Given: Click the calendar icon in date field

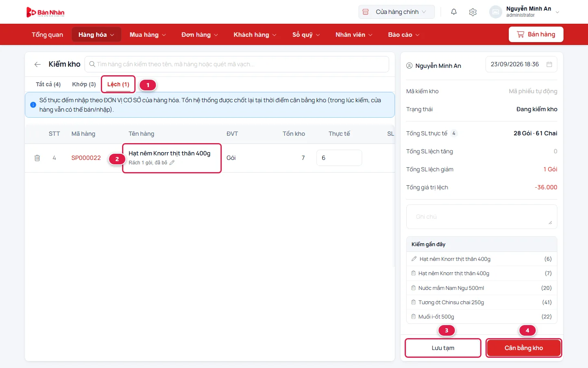Looking at the screenshot, I should point(549,64).
